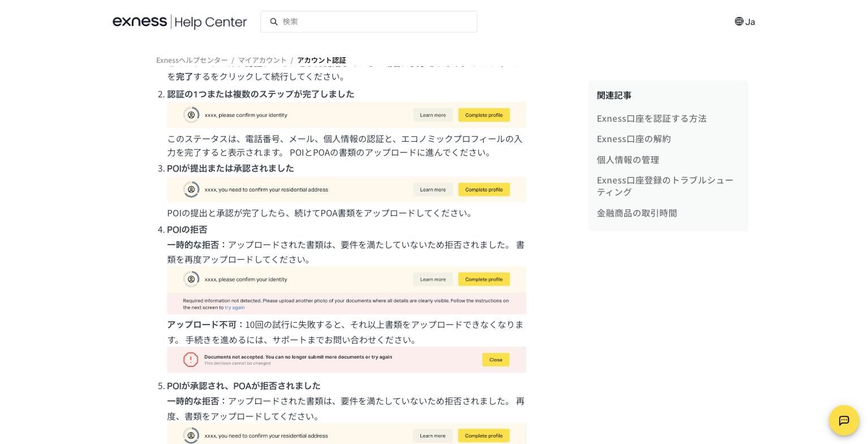Click heading POIが提出または承認されました
Image resolution: width=868 pixels, height=444 pixels.
(230, 168)
